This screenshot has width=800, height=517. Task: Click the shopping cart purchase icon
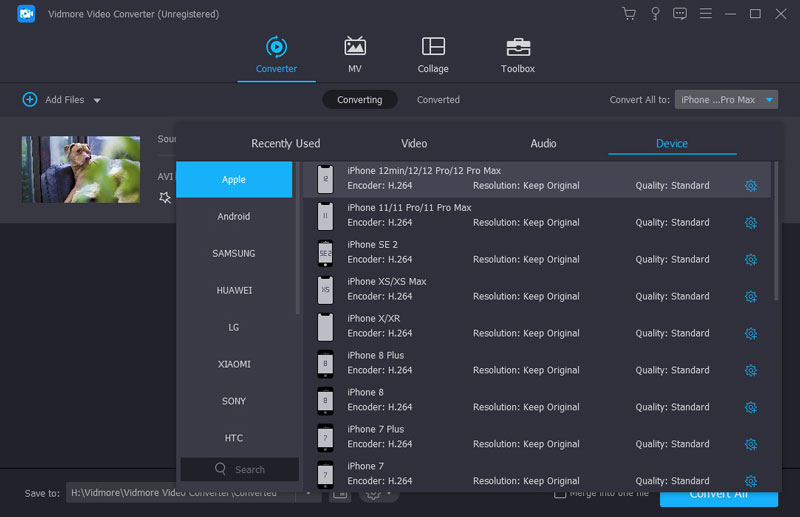pos(628,14)
